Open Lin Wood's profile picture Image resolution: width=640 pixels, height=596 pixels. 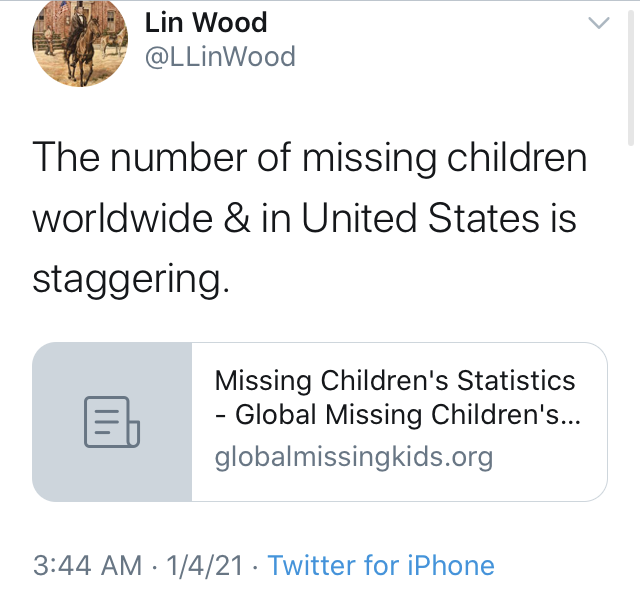(80, 43)
